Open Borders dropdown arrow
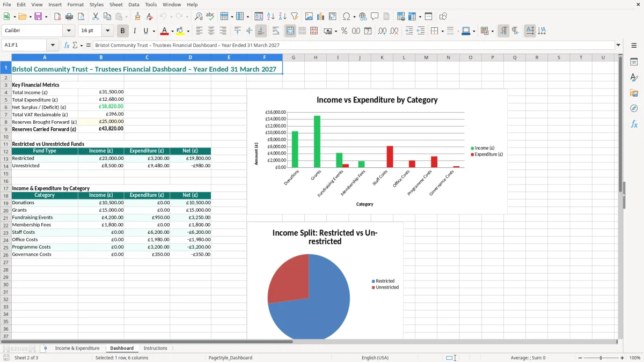This screenshot has width=644, height=362. tap(442, 31)
